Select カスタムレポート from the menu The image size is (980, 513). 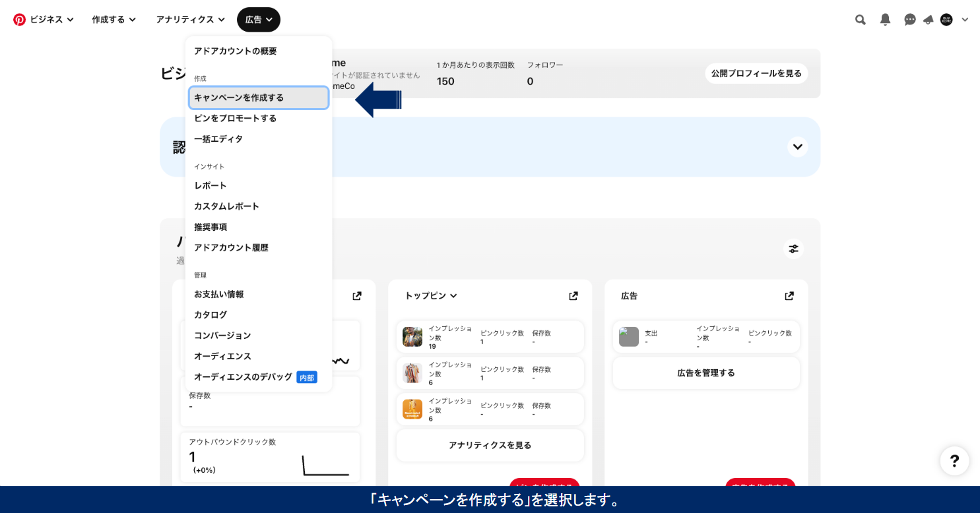(226, 206)
